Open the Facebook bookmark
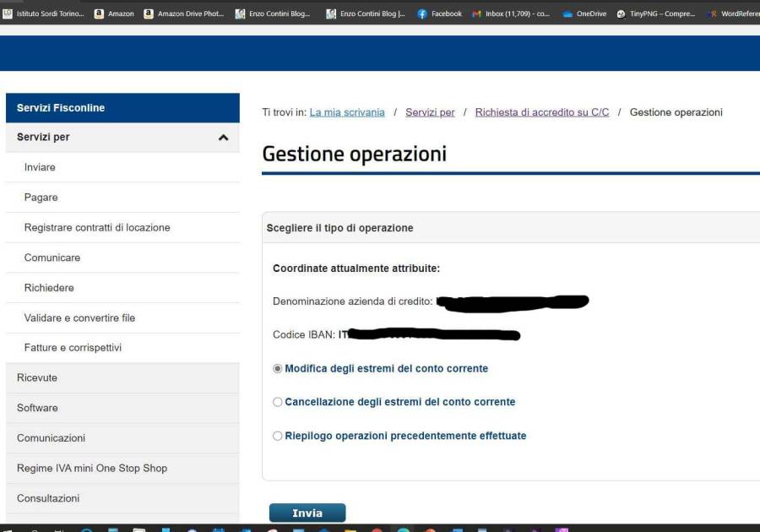This screenshot has height=532, width=760. (x=440, y=14)
